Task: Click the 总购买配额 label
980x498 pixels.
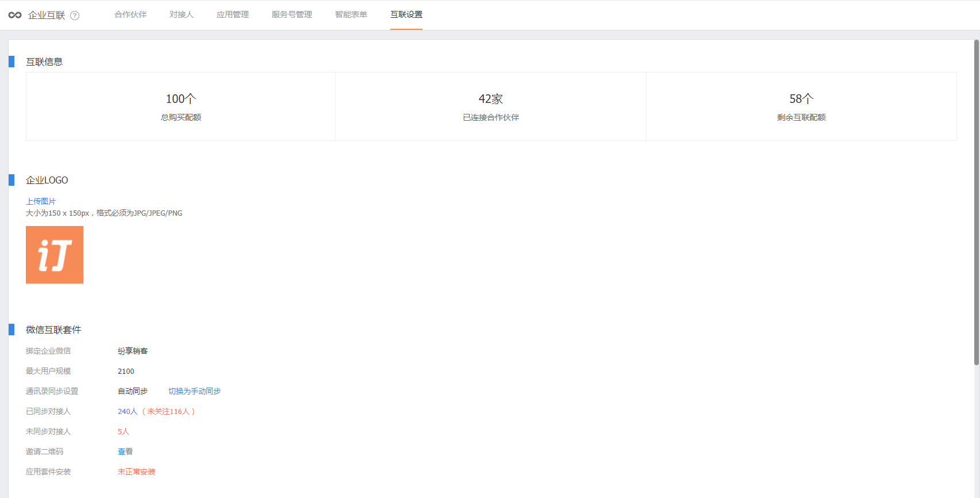Action: click(181, 117)
